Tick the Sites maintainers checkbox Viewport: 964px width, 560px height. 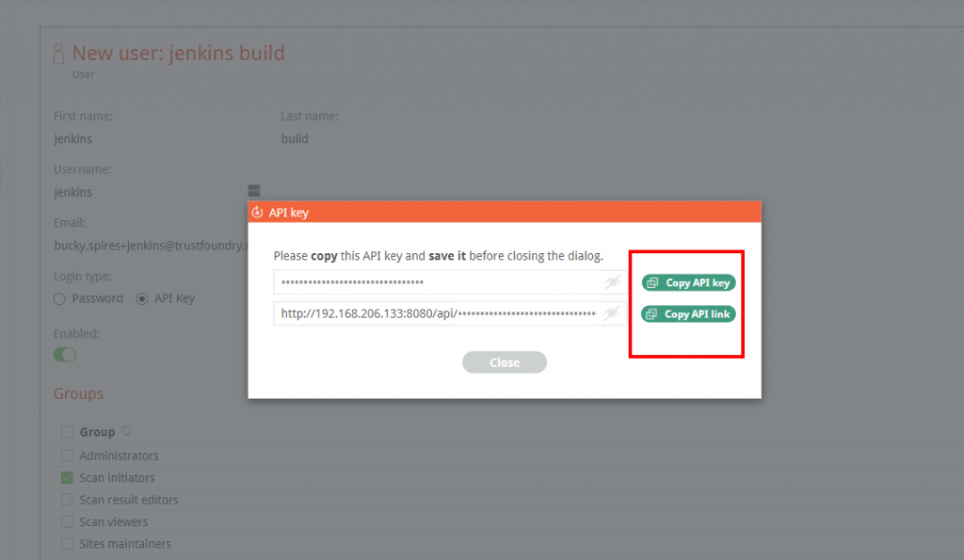click(67, 543)
